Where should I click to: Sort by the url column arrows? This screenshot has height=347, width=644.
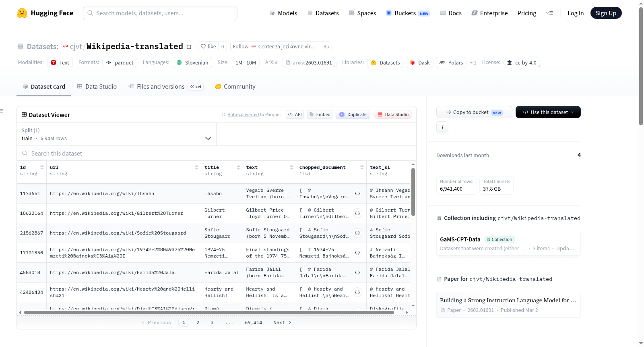tap(196, 167)
